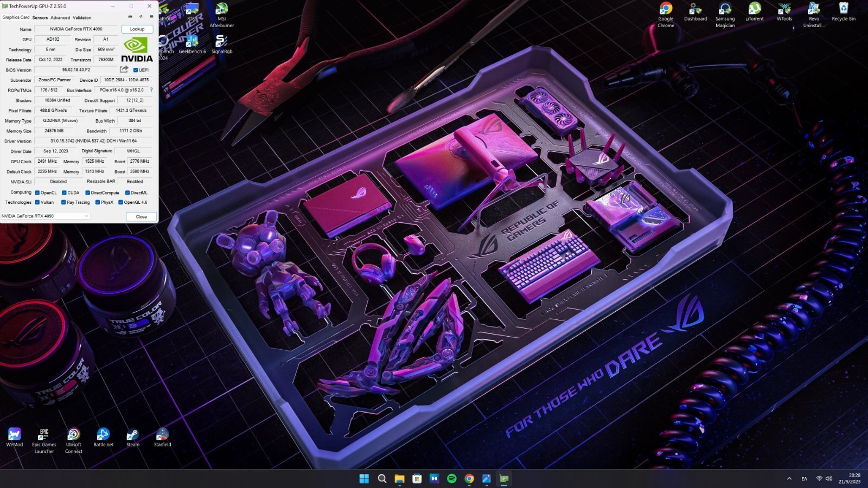
Task: Click the Driver Version field
Action: click(93, 141)
